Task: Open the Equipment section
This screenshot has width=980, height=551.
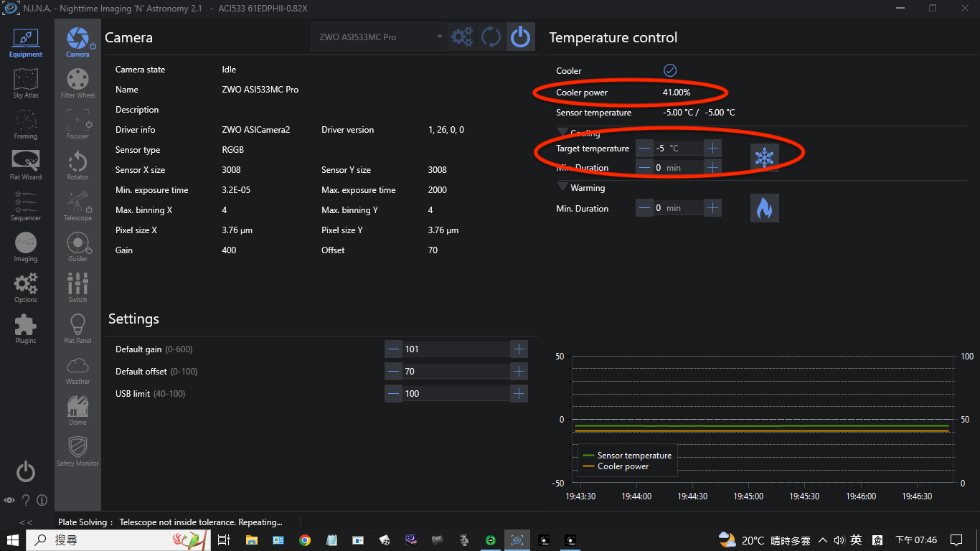Action: [26, 42]
